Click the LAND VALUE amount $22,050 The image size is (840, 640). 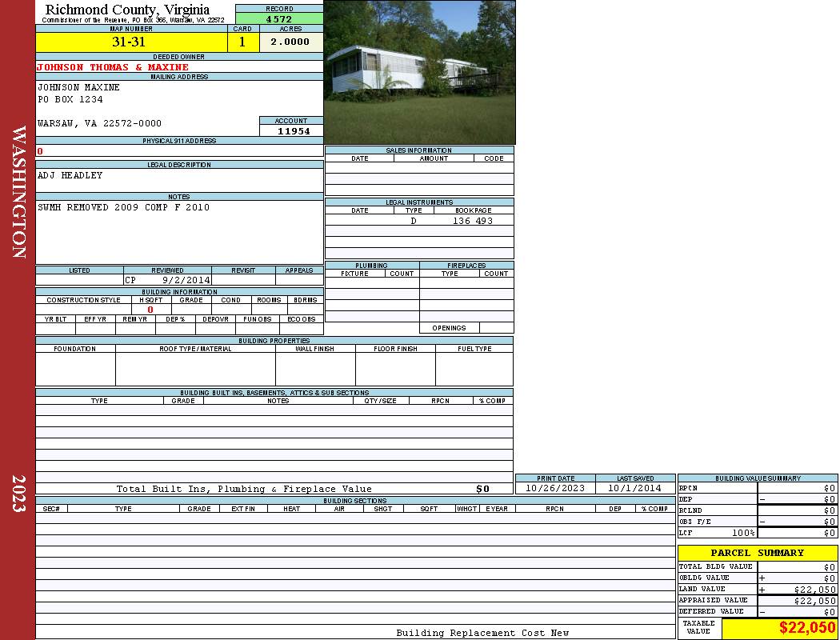[x=815, y=589]
